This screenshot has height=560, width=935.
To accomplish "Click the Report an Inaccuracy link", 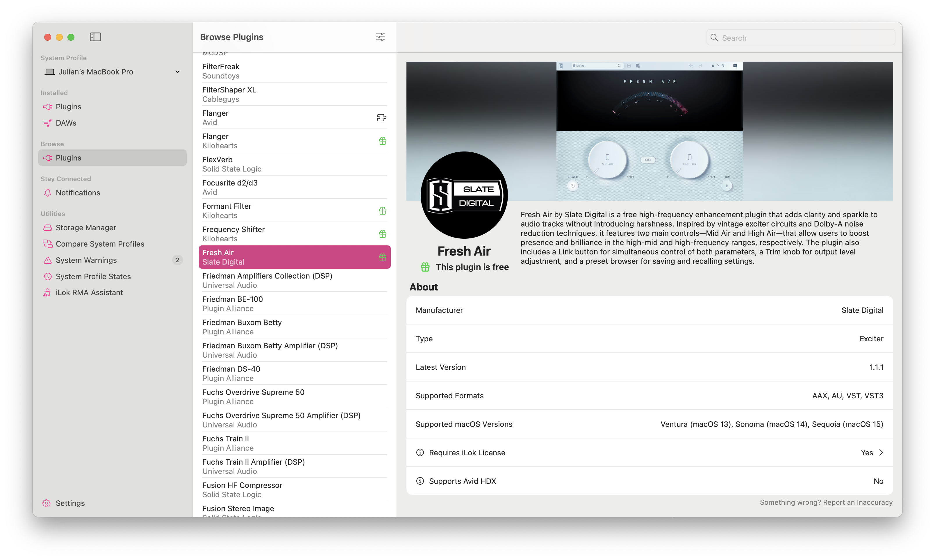I will [857, 502].
